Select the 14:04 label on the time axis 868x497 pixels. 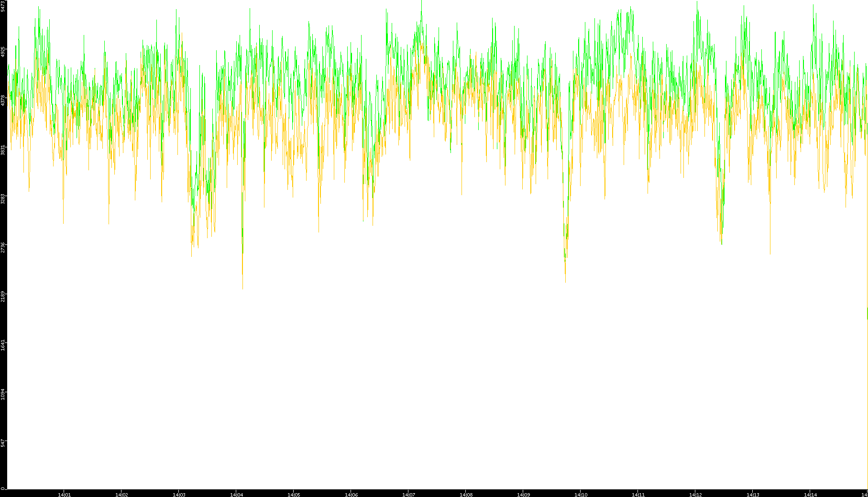pyautogui.click(x=237, y=495)
